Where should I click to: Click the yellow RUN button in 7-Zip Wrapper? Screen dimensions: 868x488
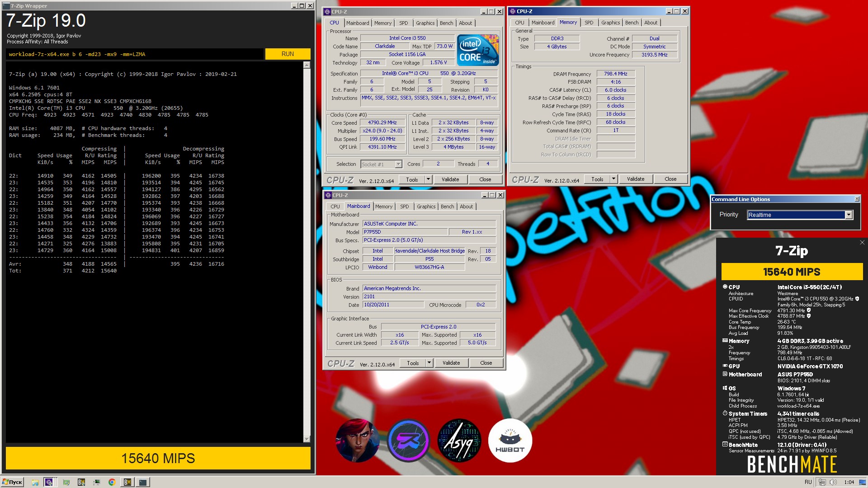(x=288, y=54)
